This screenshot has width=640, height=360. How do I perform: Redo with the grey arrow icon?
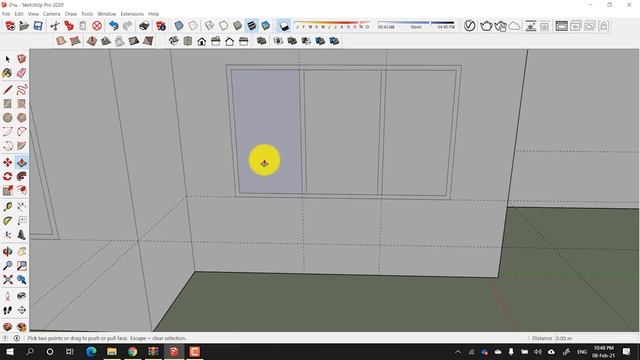click(x=127, y=26)
